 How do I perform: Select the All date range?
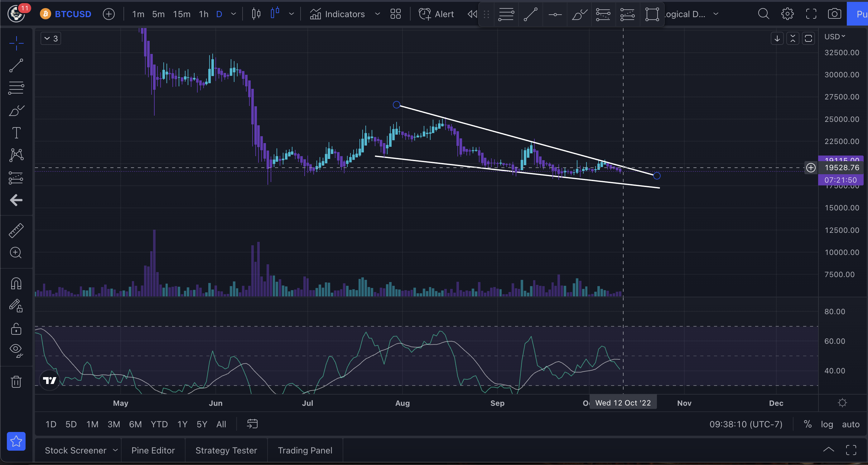coord(221,424)
